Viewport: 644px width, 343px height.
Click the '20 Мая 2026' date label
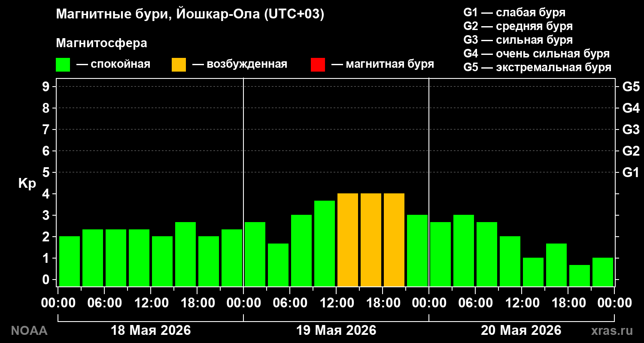point(521,330)
